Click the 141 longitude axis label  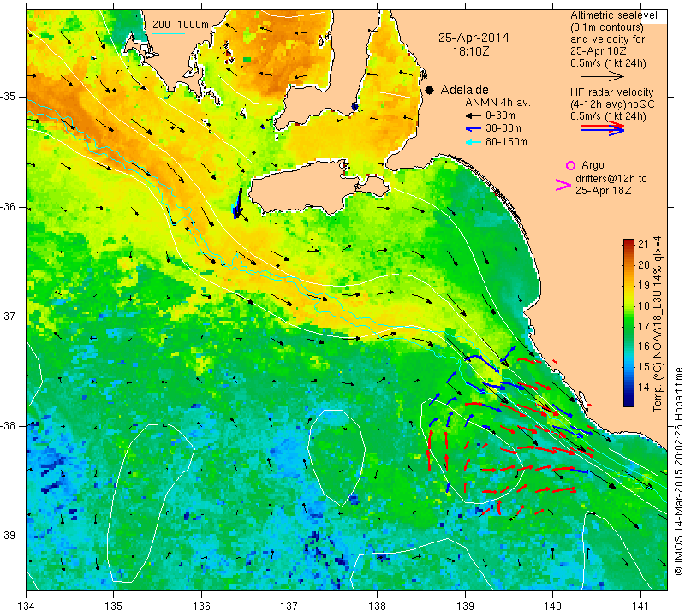click(640, 607)
